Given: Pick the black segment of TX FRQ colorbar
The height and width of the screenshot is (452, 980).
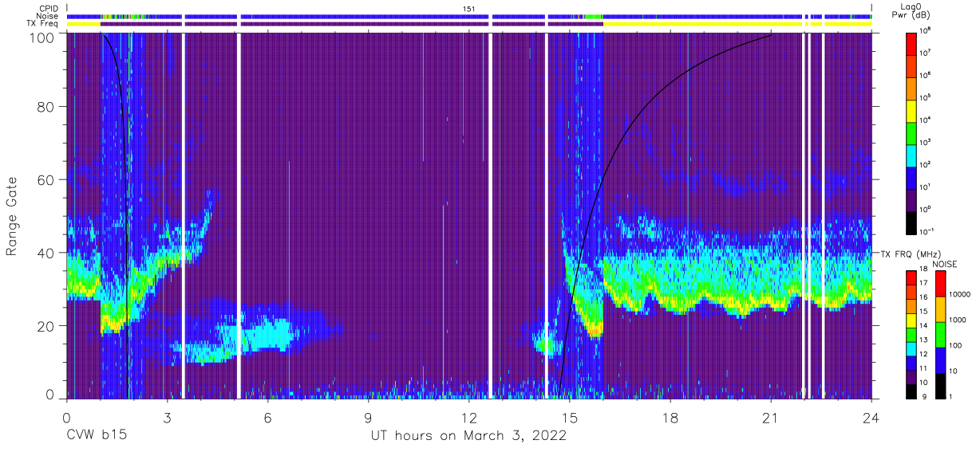Looking at the screenshot, I should coord(912,390).
